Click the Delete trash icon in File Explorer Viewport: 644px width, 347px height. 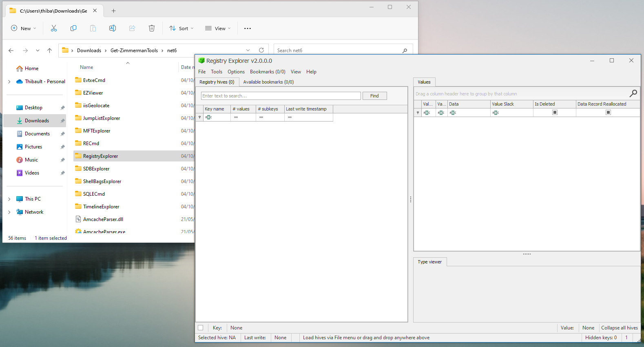pos(152,28)
